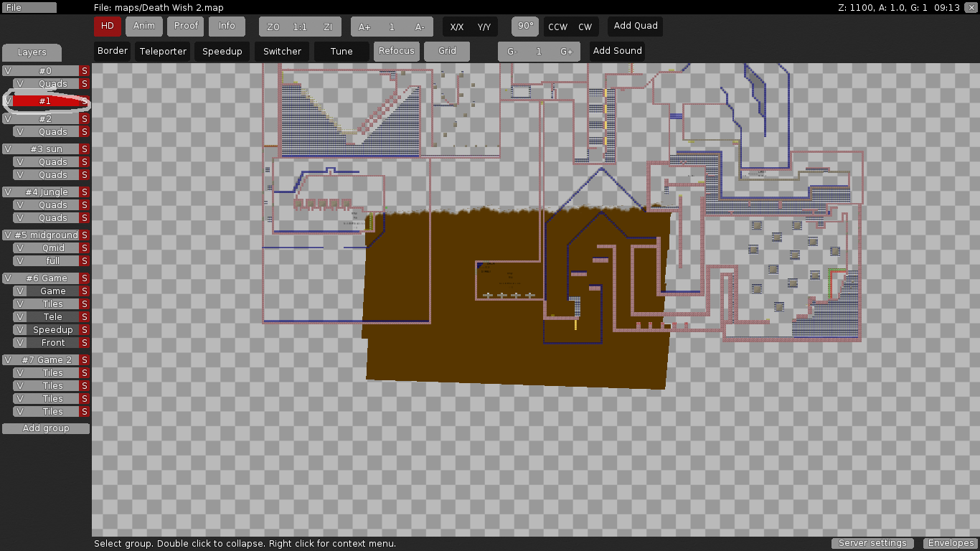The width and height of the screenshot is (980, 551).
Task: Zoom out with the ZO button
Action: coord(273,27)
